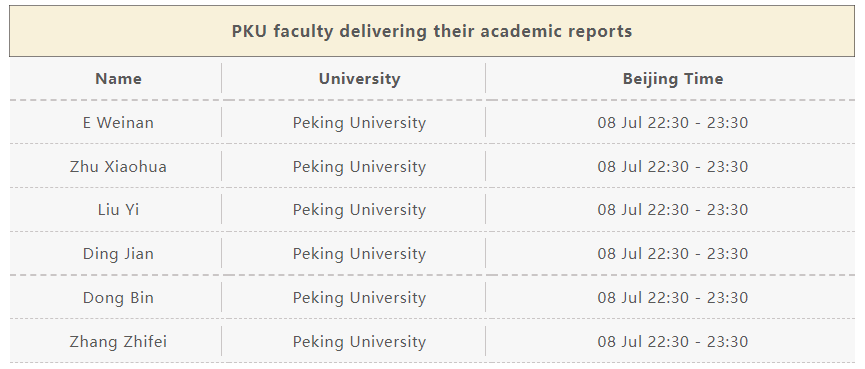865x369 pixels.
Task: Click the table title about PKU faculty
Action: tap(431, 31)
